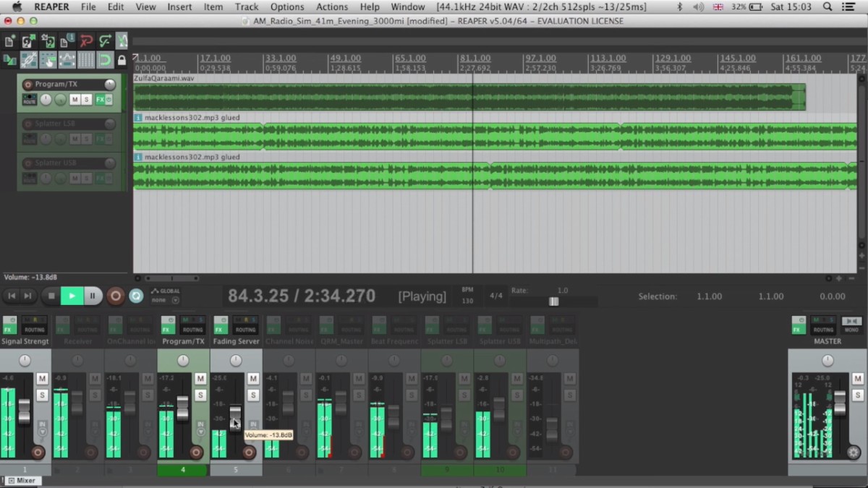Open the Apple menu
Image resolution: width=868 pixels, height=488 pixels.
(17, 7)
